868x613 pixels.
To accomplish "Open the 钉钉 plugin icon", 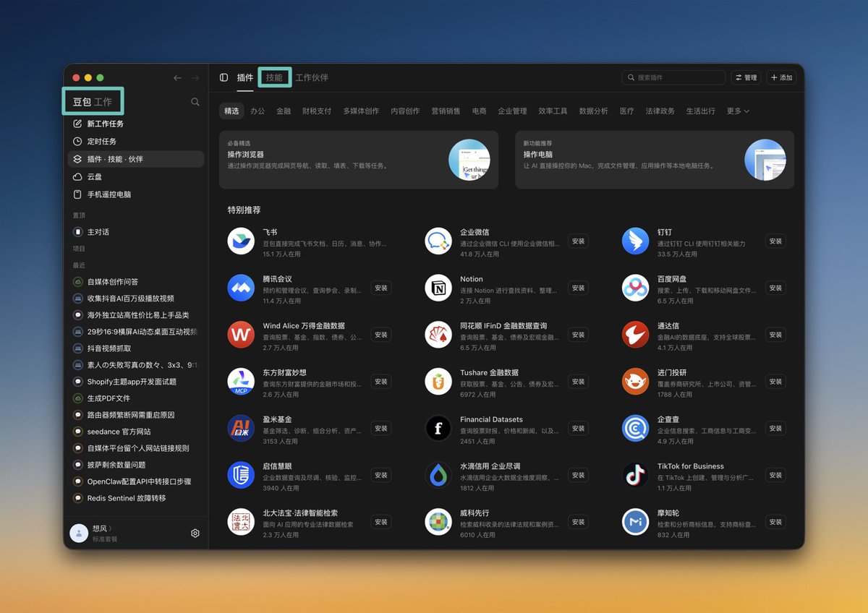I will coord(636,241).
